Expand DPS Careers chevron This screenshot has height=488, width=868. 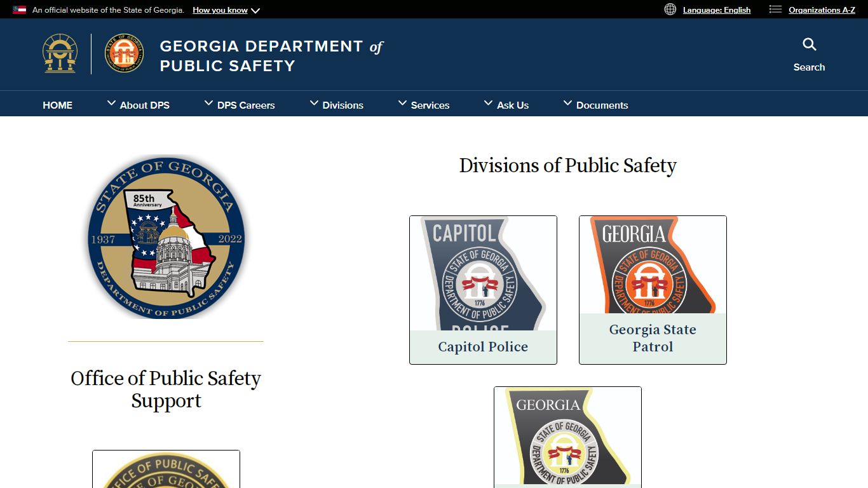coord(208,103)
